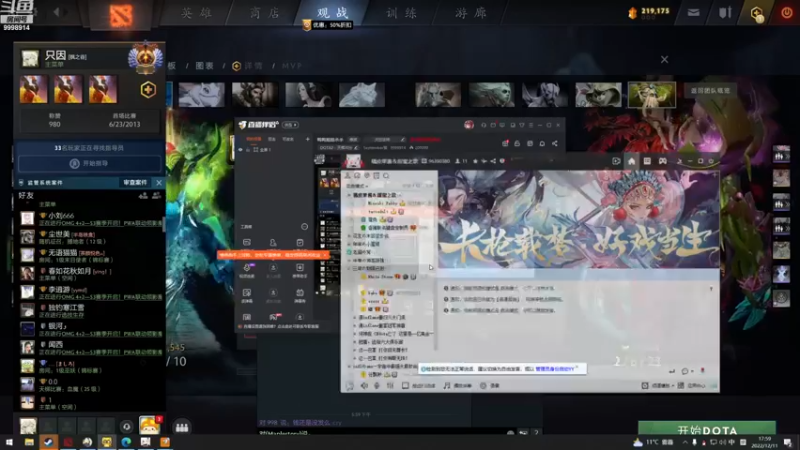Viewport: 800px width, 450px height.
Task: Click the red Dota 2 logo home icon
Action: (121, 15)
